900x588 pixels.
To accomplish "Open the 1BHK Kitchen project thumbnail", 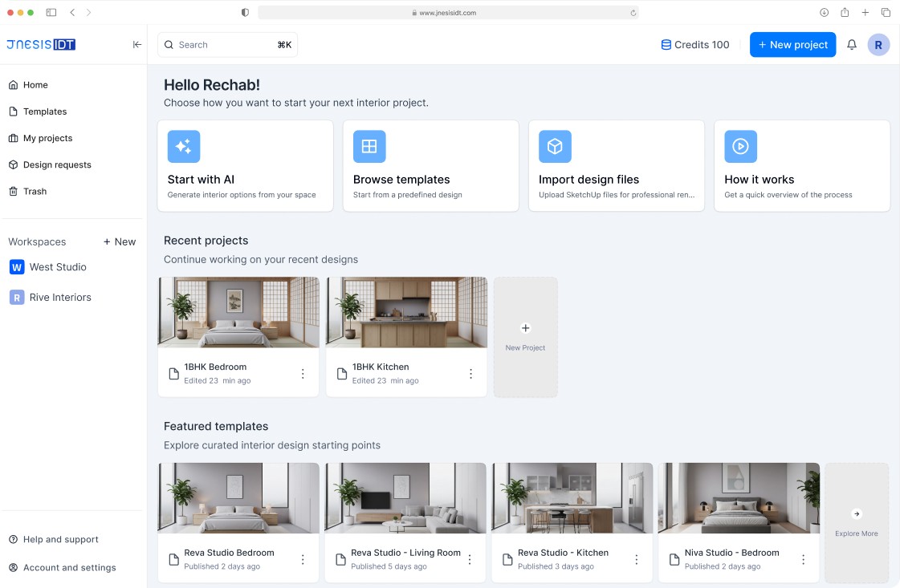I will [x=405, y=312].
